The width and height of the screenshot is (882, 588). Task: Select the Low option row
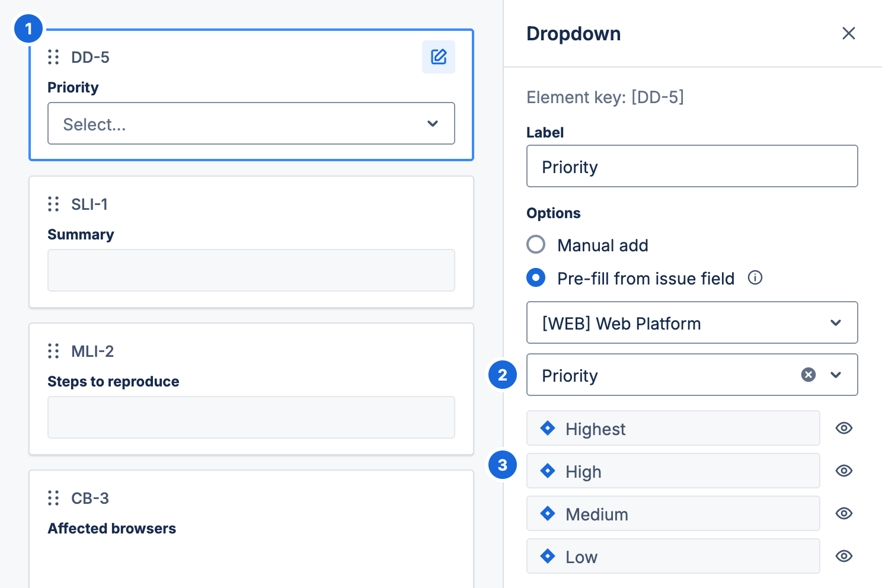[673, 556]
